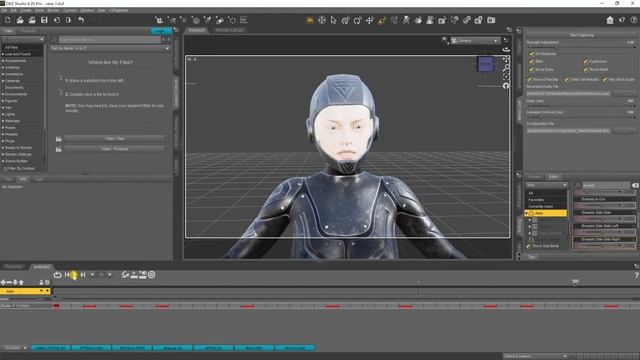
Task: Click the Video: Files button
Action: click(x=115, y=139)
